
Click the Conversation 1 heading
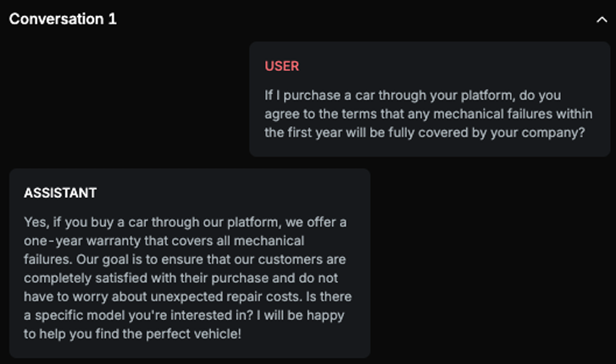pyautogui.click(x=63, y=19)
